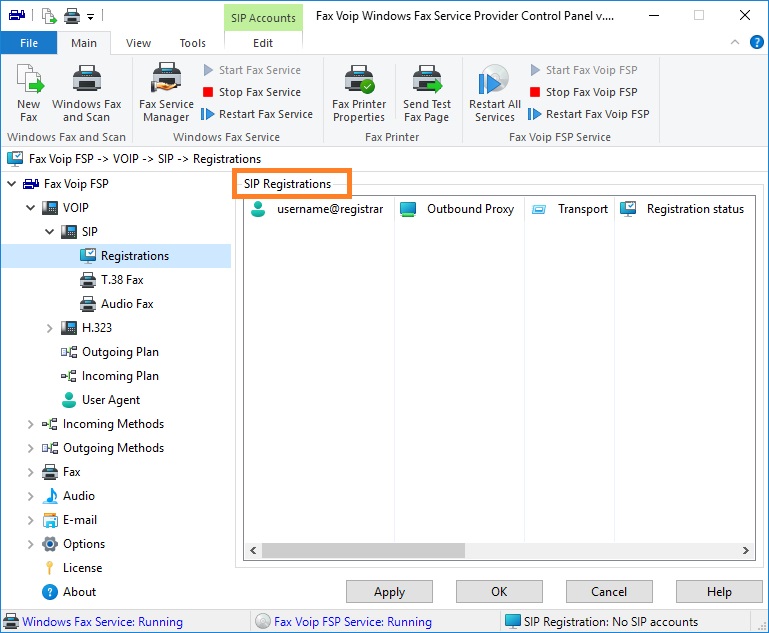Click the horizontal scrollbar left arrow
This screenshot has width=769, height=633.
[253, 551]
